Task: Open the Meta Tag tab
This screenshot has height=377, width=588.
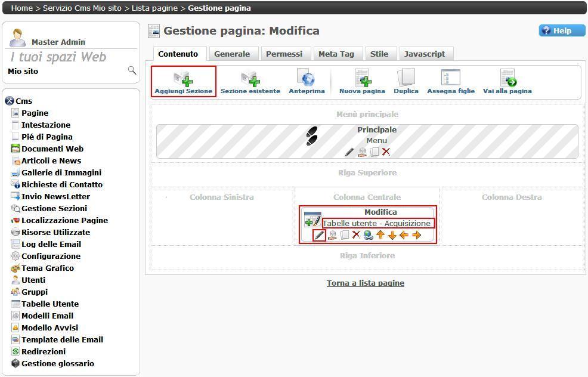Action: (336, 54)
